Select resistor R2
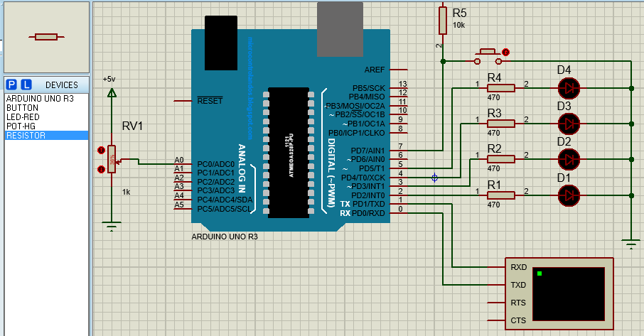Image resolution: width=644 pixels, height=336 pixels. [x=500, y=159]
